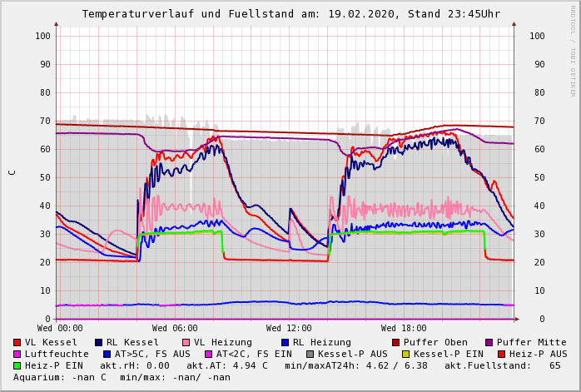581x392 pixels.
Task: Select the green Heiz-P EIN swatch
Action: pyautogui.click(x=17, y=365)
